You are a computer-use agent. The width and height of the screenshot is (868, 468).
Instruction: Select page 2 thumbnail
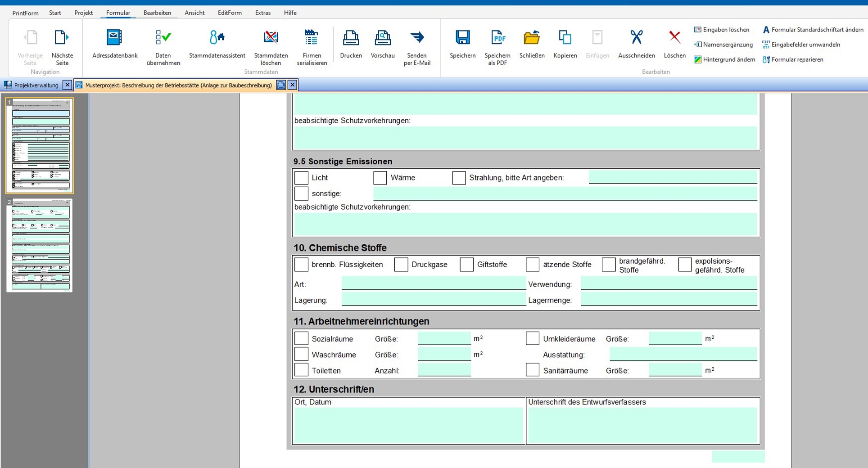tap(40, 245)
